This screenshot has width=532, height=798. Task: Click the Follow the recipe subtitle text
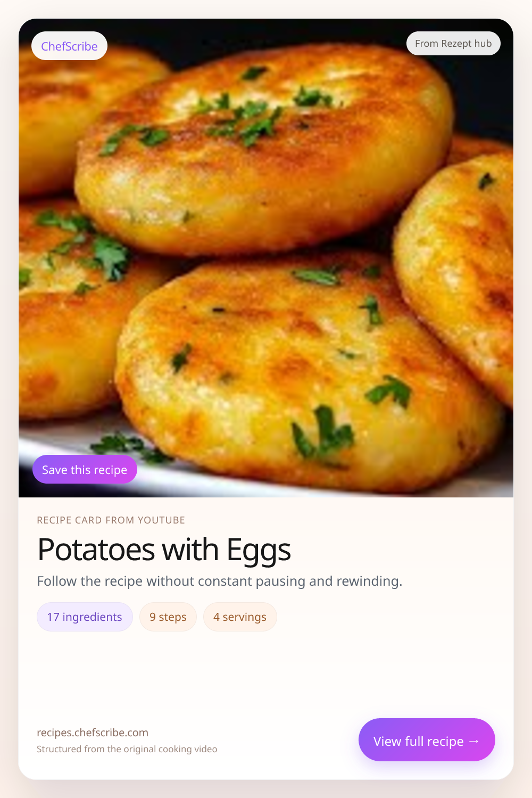(x=219, y=581)
